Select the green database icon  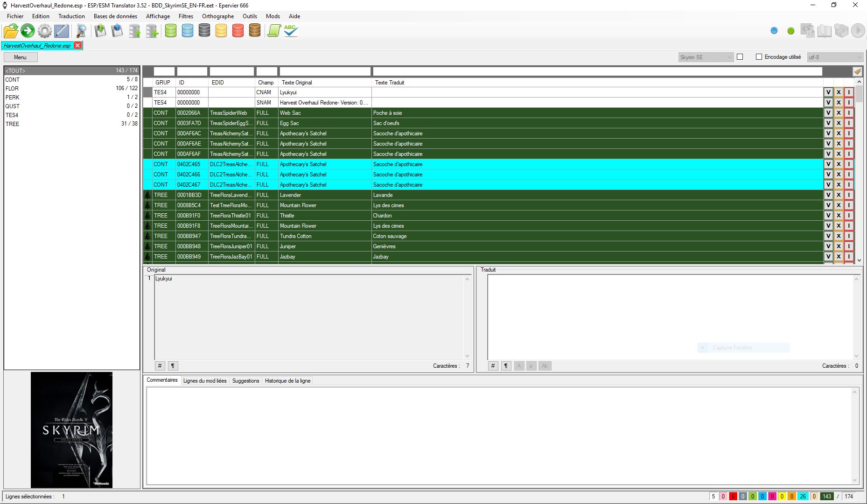point(171,31)
